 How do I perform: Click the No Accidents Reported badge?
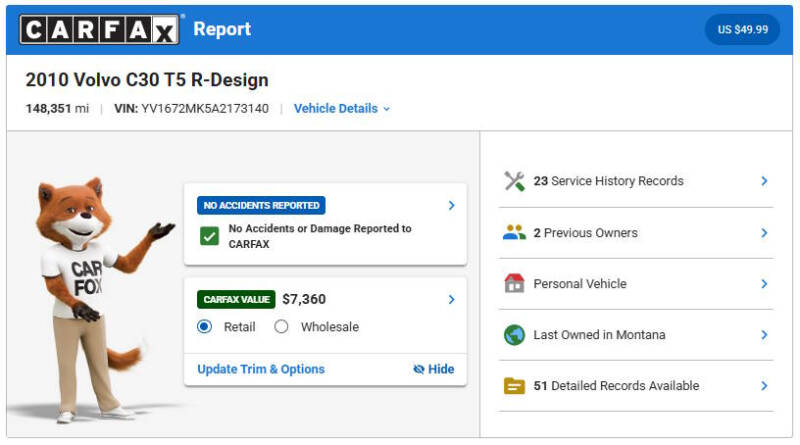[x=261, y=206]
